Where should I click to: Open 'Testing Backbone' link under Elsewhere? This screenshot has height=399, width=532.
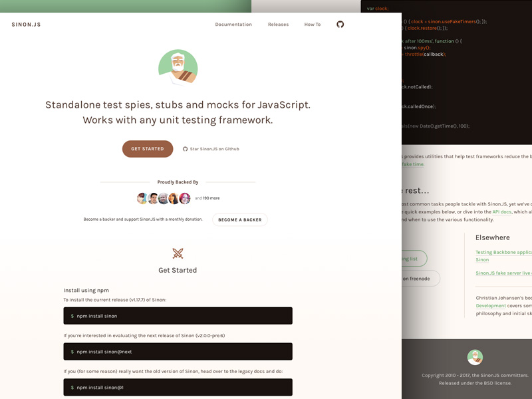click(x=503, y=256)
